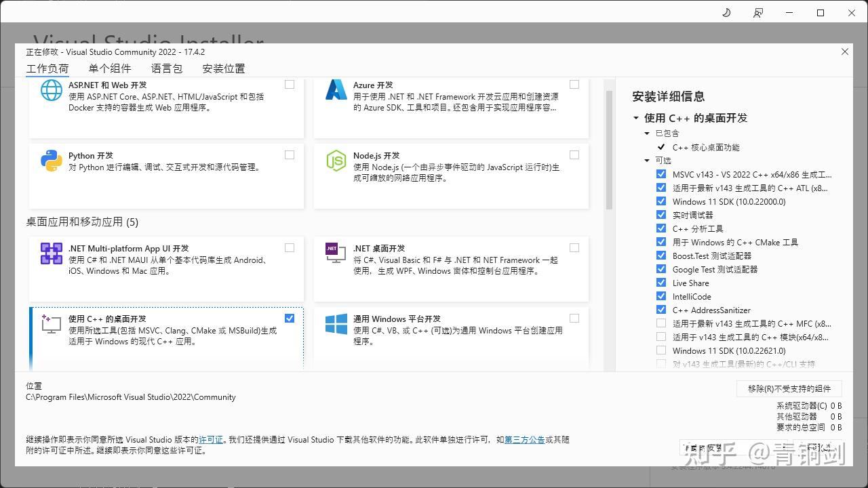Collapse 使用 C++ 的桌面开发 details
868x488 pixels.
[635, 117]
